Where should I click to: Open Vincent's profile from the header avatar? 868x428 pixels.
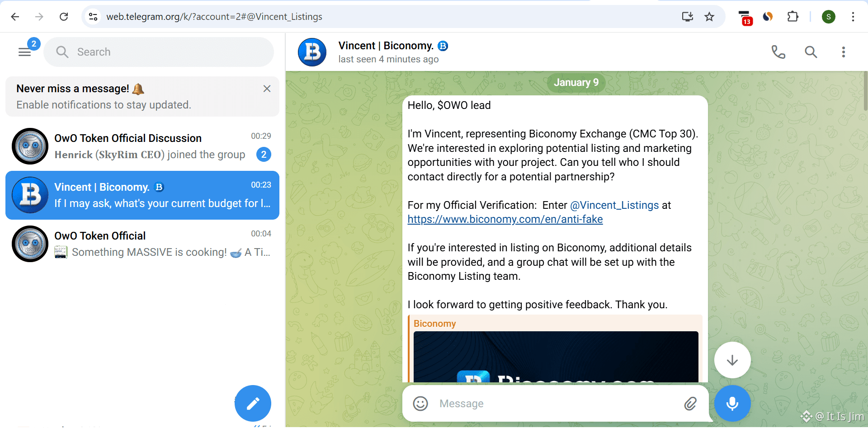[312, 52]
